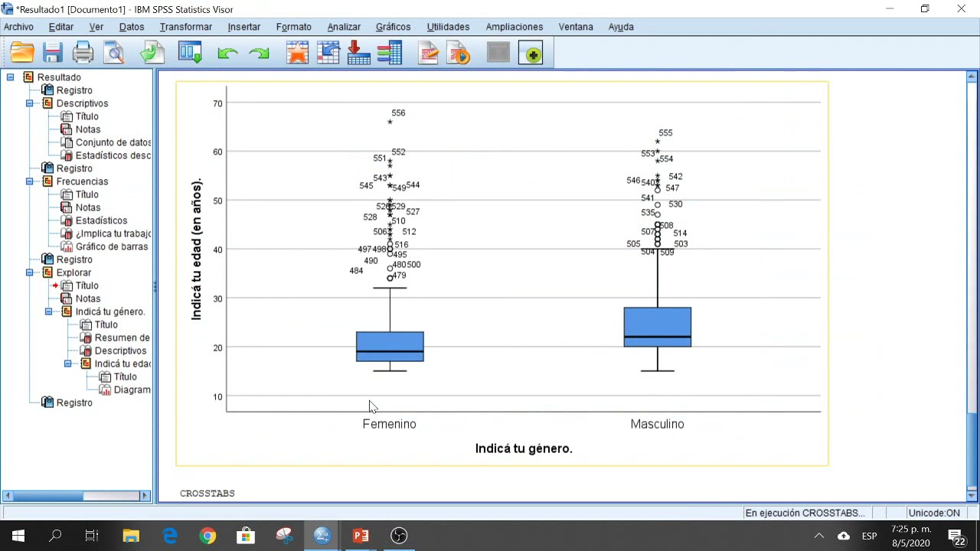
Task: Select Estadísticos desc table item
Action: pos(106,155)
